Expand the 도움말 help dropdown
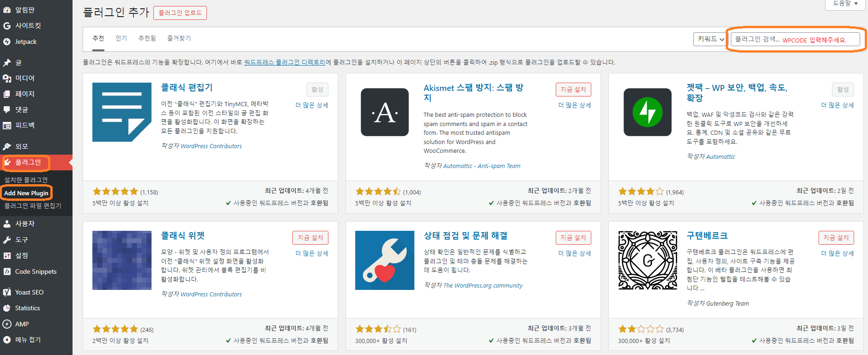The width and height of the screenshot is (868, 355). tap(845, 4)
